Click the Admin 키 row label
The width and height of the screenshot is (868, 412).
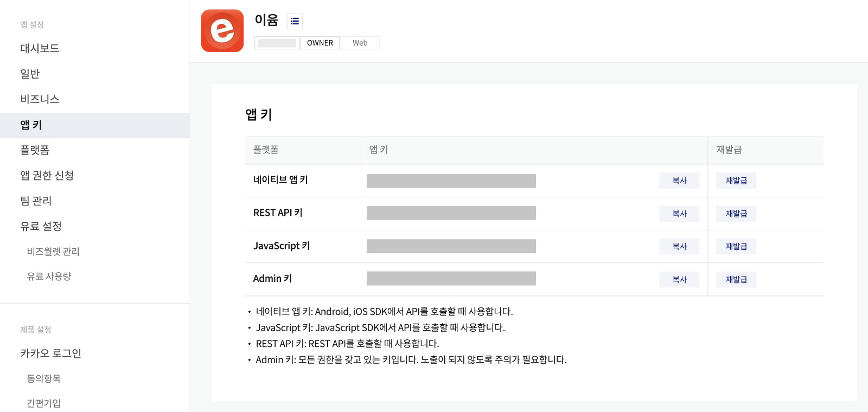(272, 279)
